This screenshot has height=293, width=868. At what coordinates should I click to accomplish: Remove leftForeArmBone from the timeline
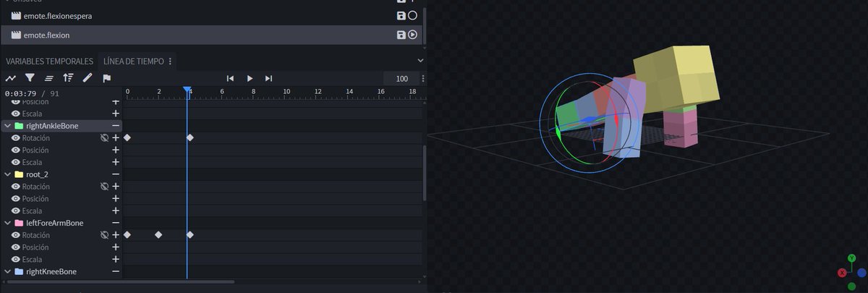[116, 223]
